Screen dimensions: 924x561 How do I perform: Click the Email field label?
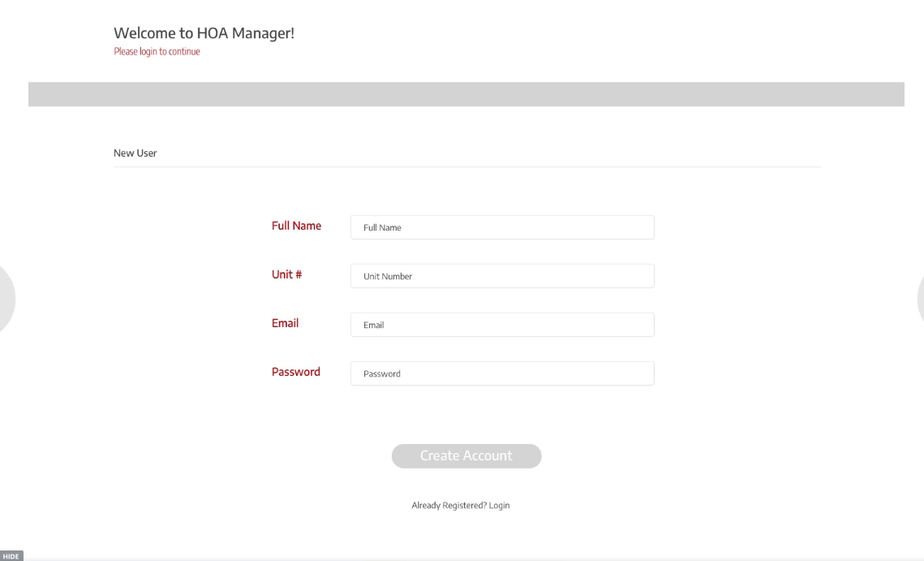pos(285,323)
